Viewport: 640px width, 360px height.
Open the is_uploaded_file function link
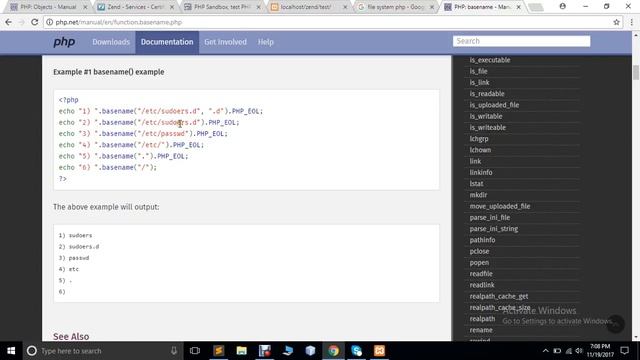(x=494, y=105)
